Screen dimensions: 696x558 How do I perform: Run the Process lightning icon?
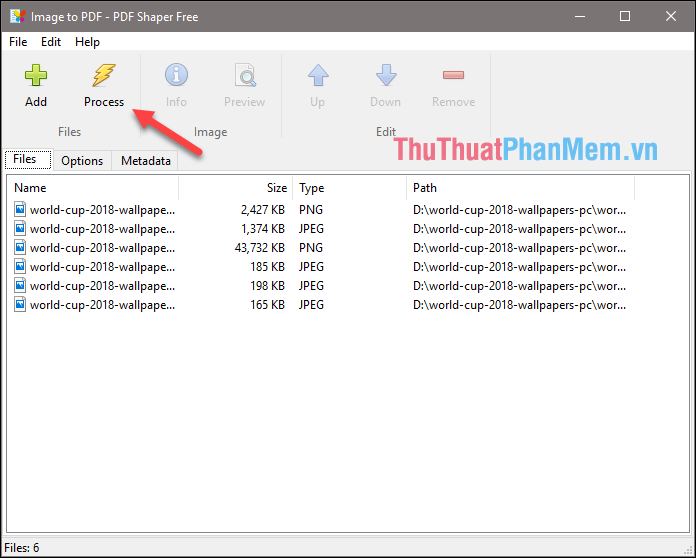(104, 75)
